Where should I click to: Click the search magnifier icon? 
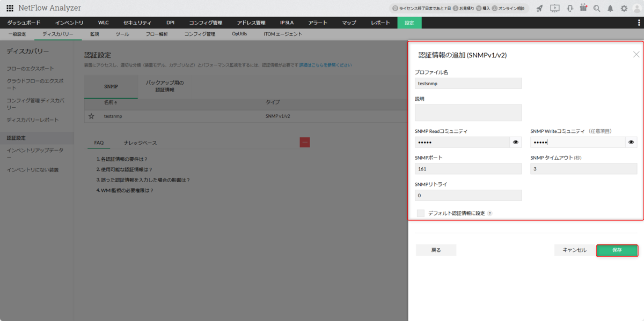[597, 9]
